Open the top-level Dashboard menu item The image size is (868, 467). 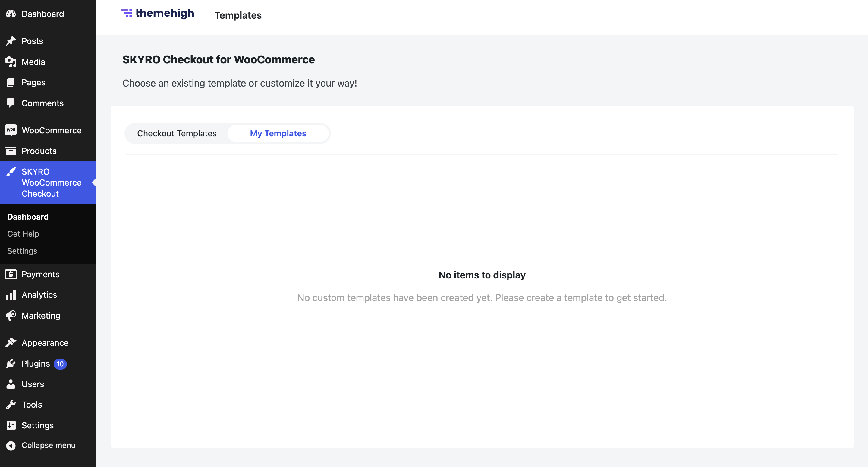pos(48,14)
